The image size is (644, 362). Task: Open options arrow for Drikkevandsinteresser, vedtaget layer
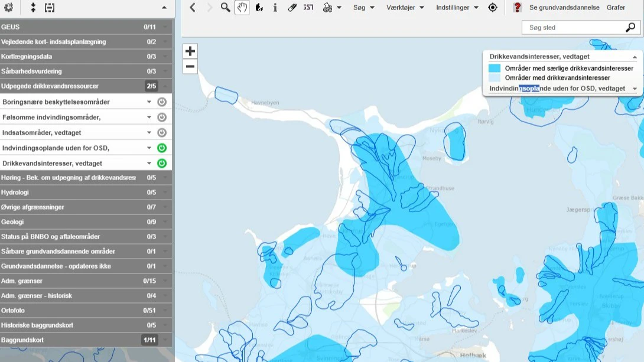[149, 164]
